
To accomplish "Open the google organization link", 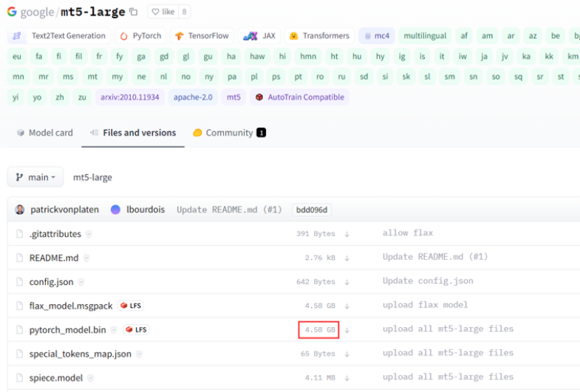I will point(37,12).
